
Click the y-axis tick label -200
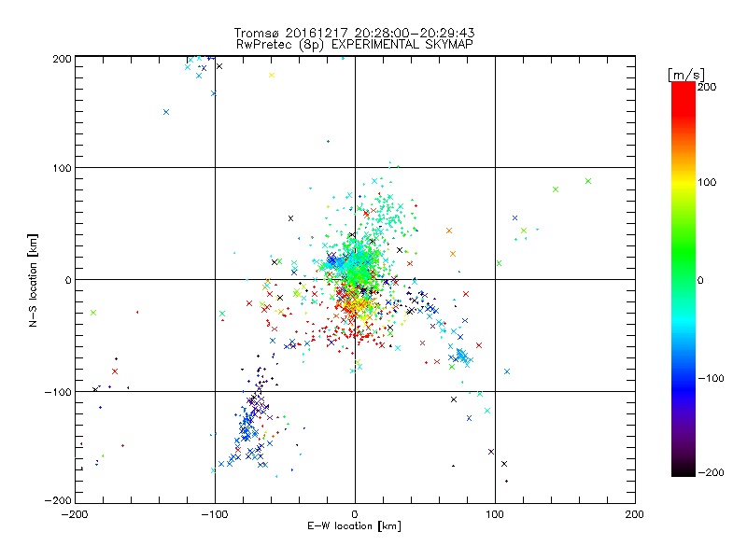(58, 500)
